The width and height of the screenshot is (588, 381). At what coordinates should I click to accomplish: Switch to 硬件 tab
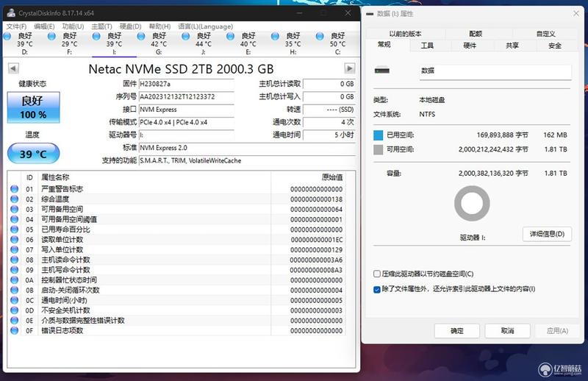tap(470, 46)
